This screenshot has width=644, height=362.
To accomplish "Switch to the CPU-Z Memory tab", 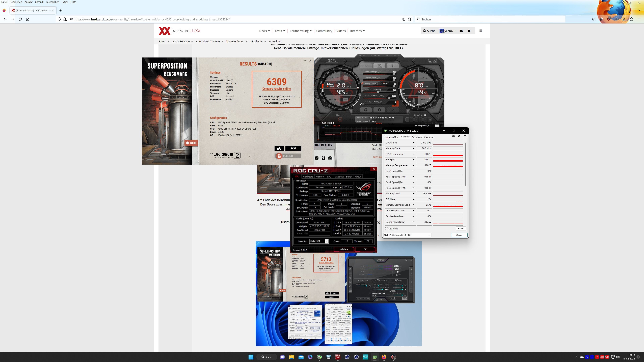I will pyautogui.click(x=319, y=177).
